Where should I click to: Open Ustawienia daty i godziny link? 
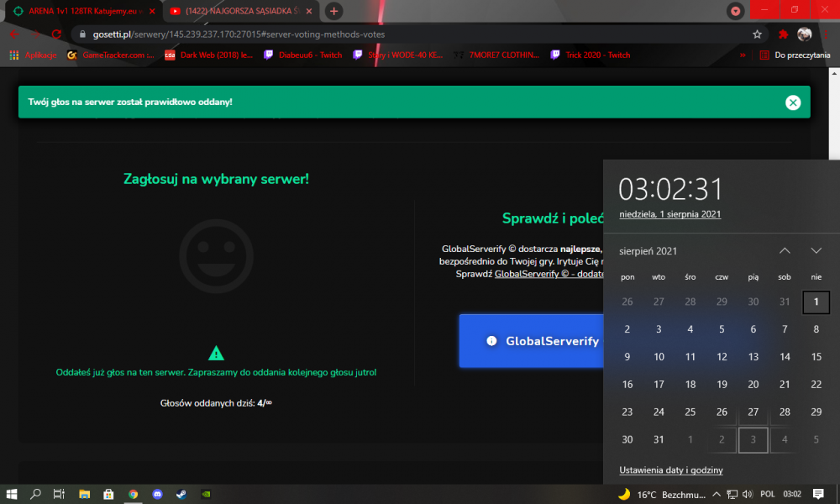coord(670,470)
